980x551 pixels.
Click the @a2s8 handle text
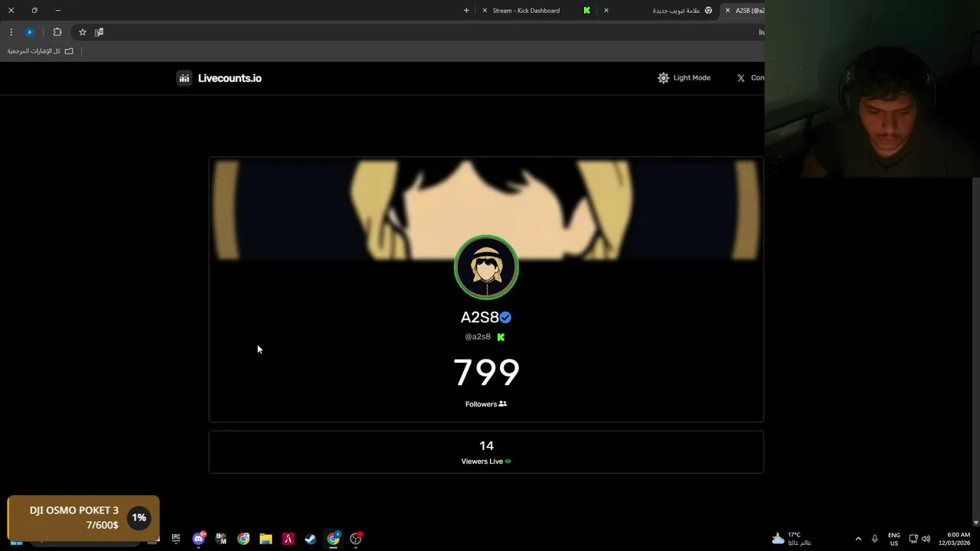click(478, 337)
